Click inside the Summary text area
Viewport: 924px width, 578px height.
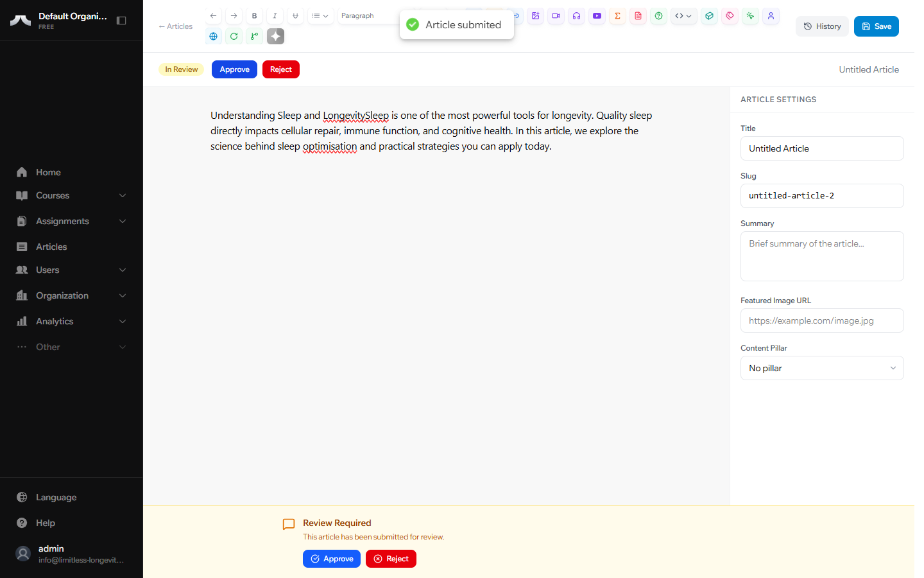(x=822, y=256)
